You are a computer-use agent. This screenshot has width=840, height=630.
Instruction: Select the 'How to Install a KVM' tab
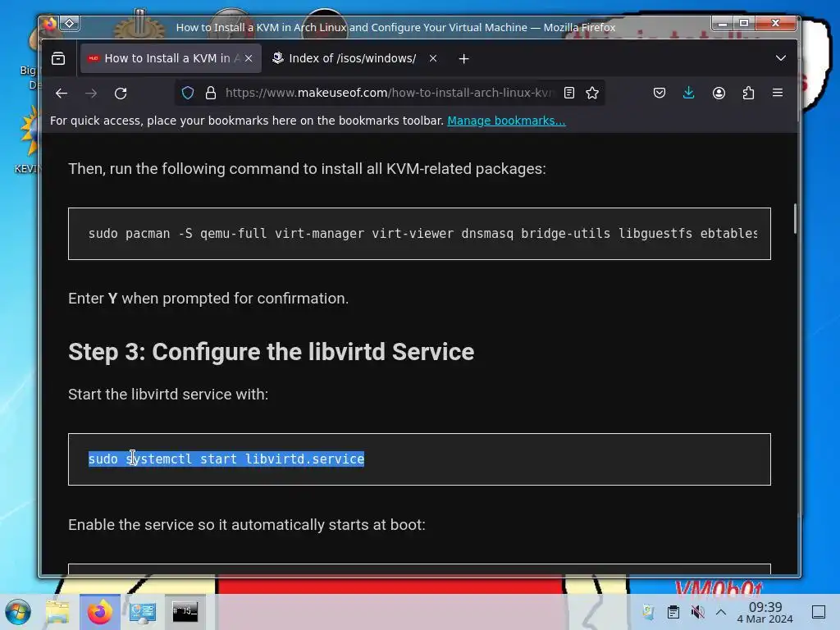click(x=171, y=58)
